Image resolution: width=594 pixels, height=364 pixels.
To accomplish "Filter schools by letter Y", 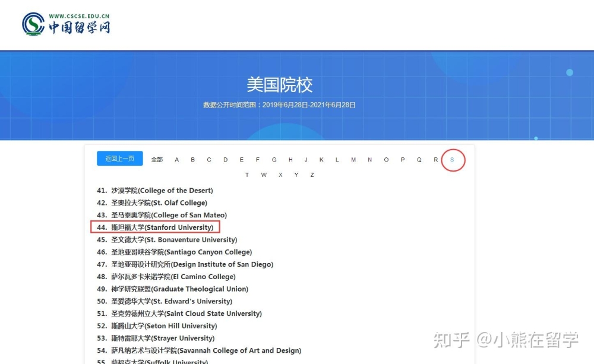I will coord(296,175).
